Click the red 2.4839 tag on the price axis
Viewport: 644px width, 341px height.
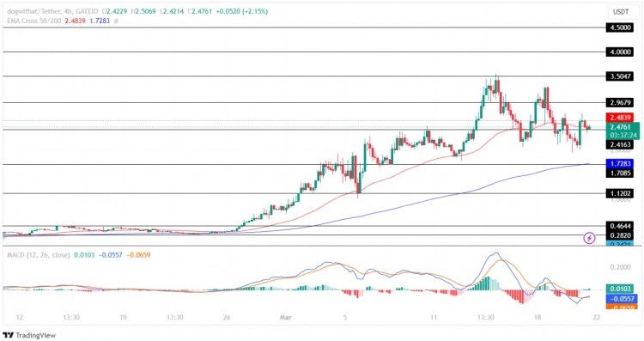(x=620, y=118)
